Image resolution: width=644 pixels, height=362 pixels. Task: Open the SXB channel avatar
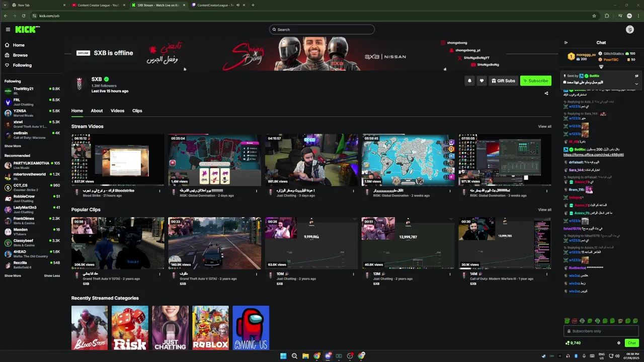click(79, 83)
